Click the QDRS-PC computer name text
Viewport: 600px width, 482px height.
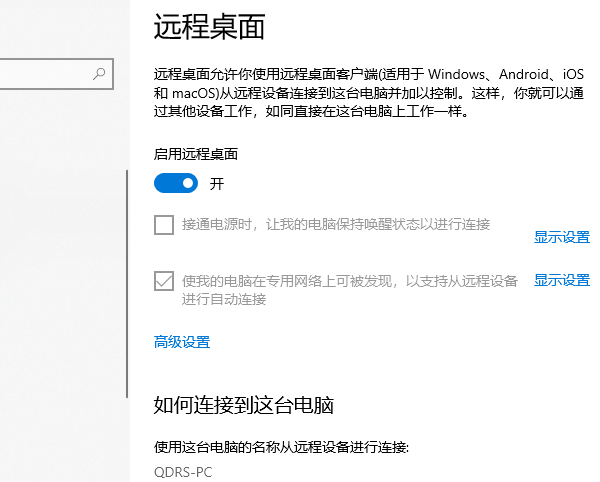click(x=183, y=471)
